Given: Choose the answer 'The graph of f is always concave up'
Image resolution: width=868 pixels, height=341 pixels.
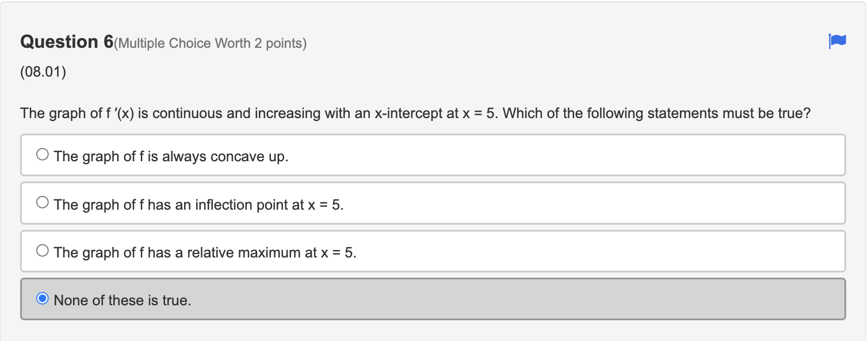Looking at the screenshot, I should pos(171,156).
